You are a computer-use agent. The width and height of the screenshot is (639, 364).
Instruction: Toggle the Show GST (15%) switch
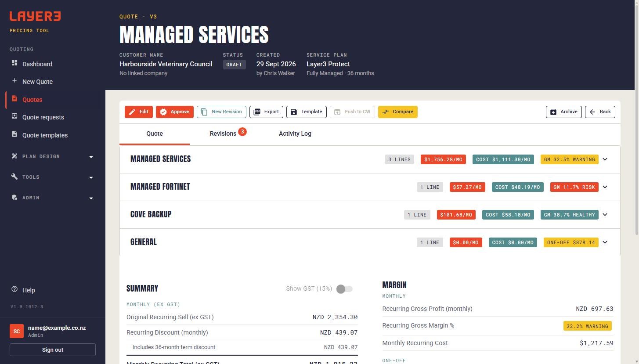(344, 288)
